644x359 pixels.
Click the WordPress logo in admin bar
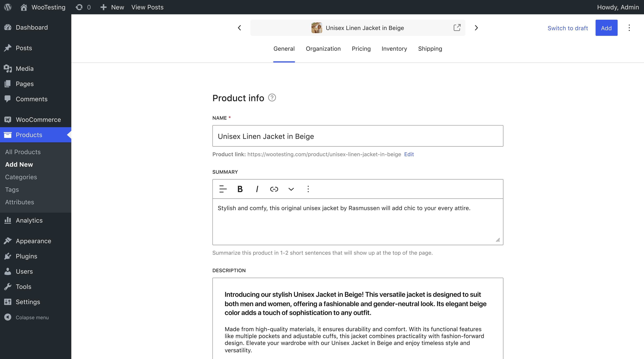click(x=8, y=7)
